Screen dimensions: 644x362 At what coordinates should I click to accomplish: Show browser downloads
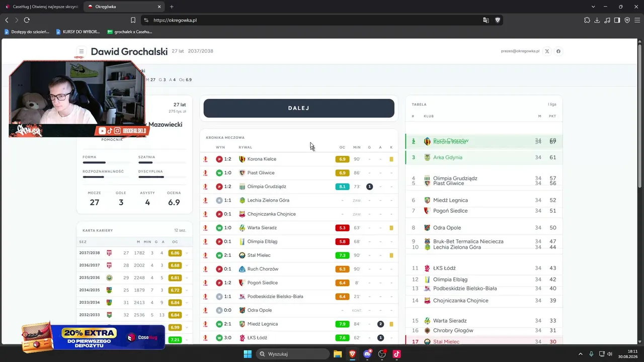[597, 20]
